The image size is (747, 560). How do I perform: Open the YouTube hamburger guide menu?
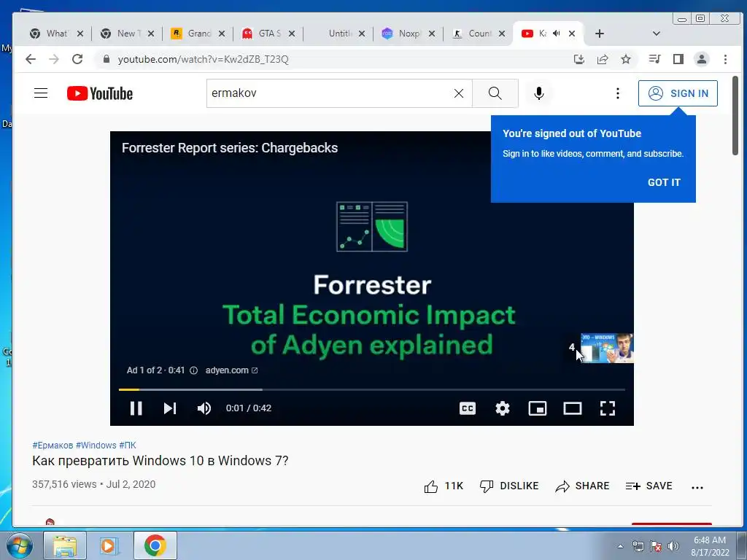click(x=41, y=93)
